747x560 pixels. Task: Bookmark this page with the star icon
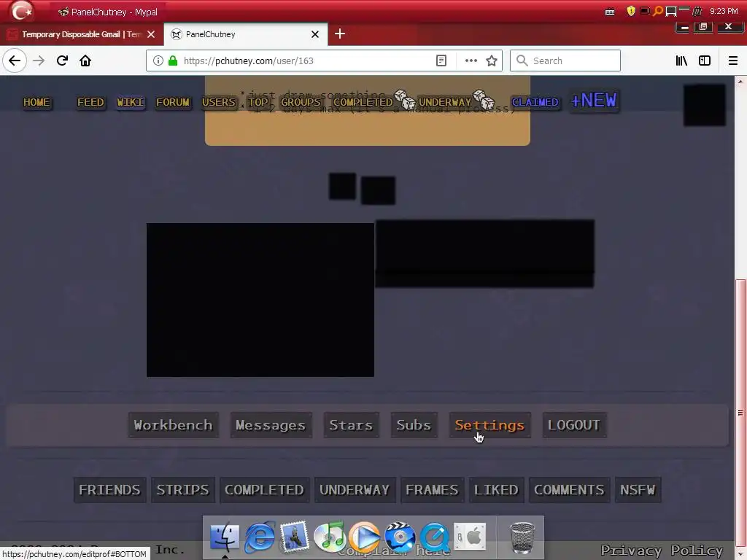click(491, 61)
